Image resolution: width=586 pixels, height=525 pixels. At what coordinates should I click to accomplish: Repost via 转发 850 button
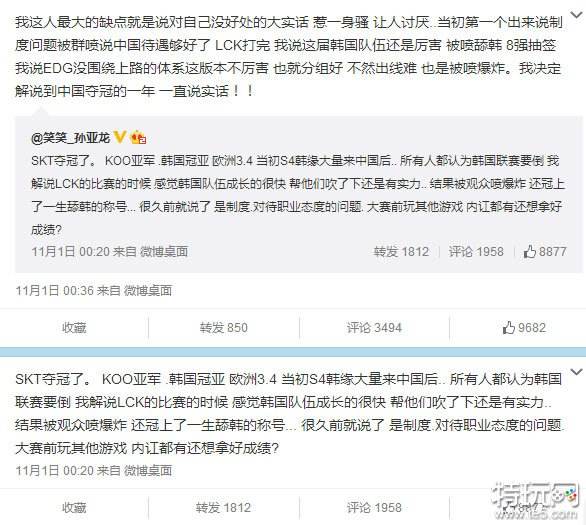pos(223,328)
